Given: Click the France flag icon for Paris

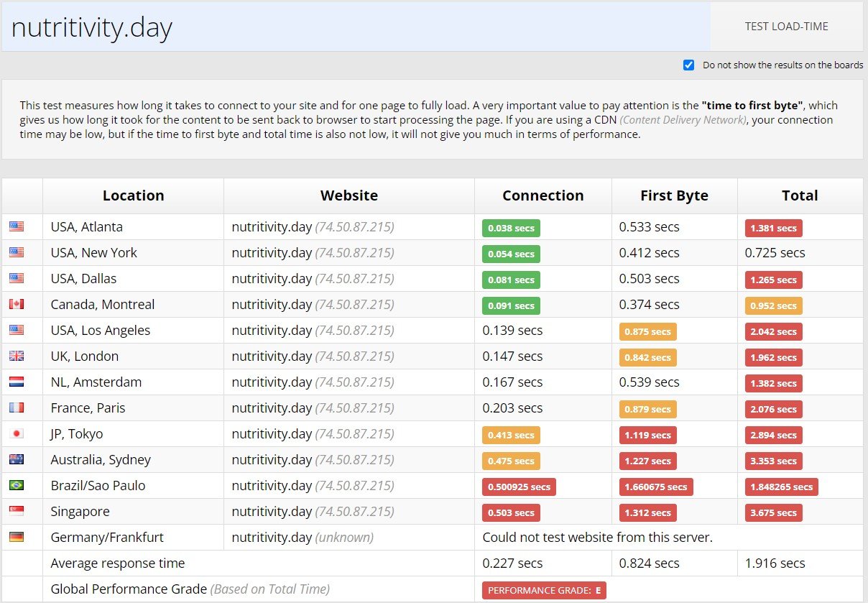Looking at the screenshot, I should point(17,408).
